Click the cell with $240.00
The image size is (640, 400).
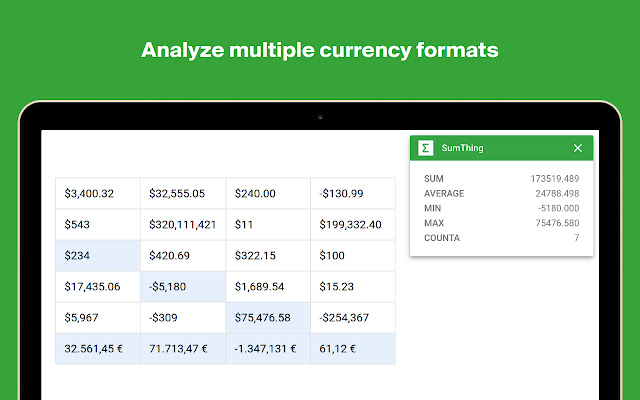pyautogui.click(x=268, y=193)
